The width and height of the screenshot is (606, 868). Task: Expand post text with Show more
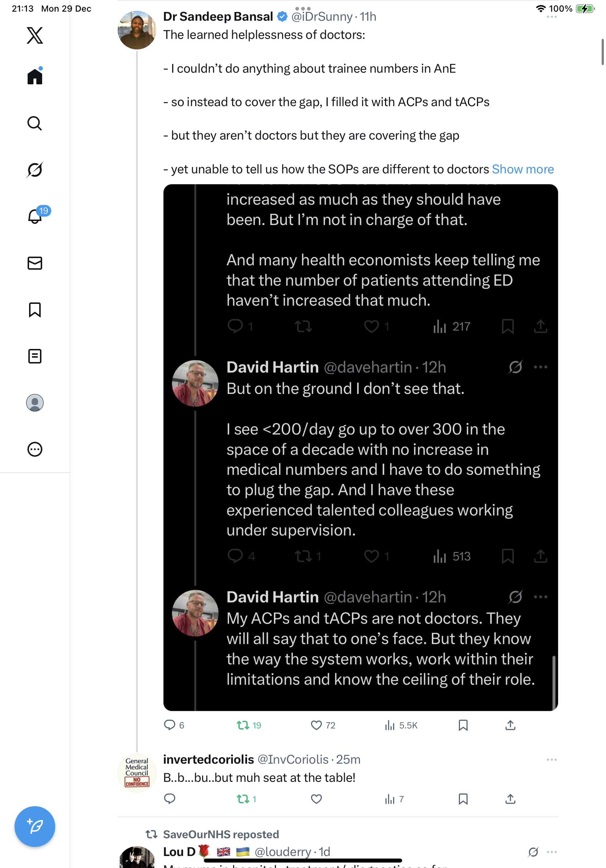tap(522, 169)
